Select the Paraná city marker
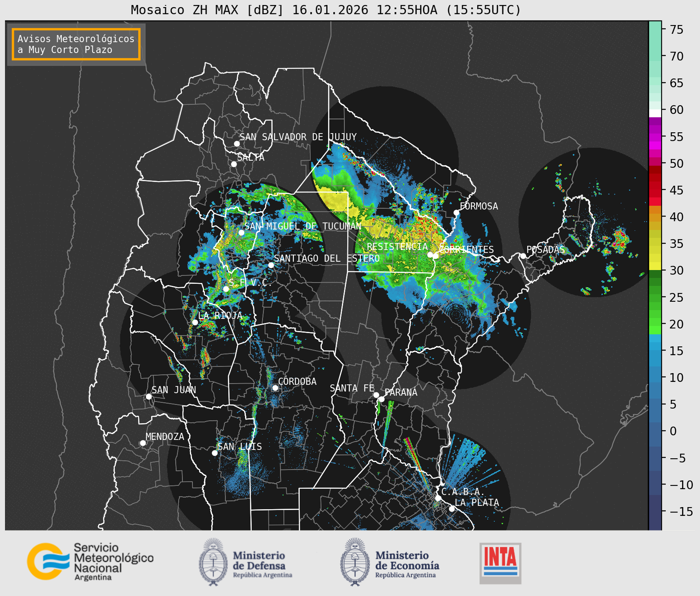Viewport: 700px width, 596px height. [x=382, y=399]
